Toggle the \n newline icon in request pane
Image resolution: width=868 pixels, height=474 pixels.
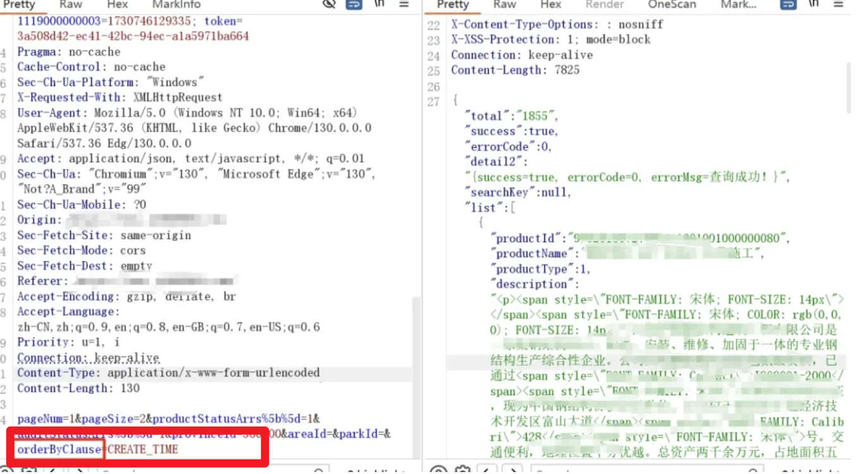pyautogui.click(x=379, y=4)
